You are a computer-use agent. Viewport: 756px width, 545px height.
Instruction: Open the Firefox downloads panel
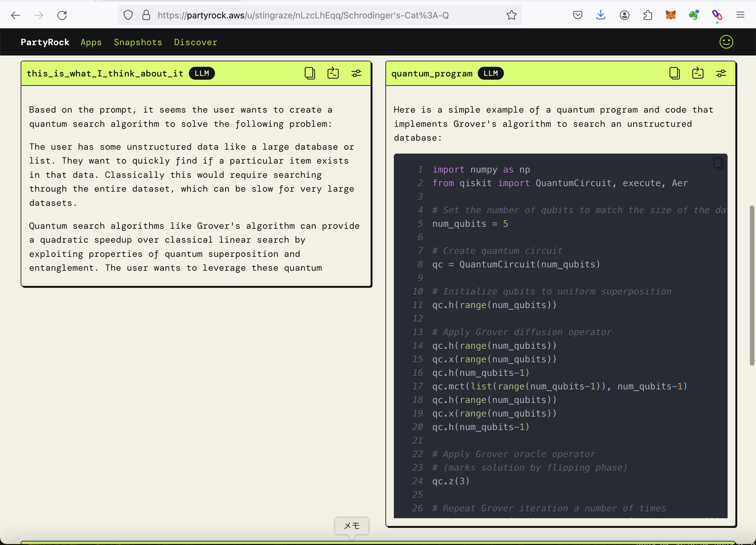click(x=601, y=15)
